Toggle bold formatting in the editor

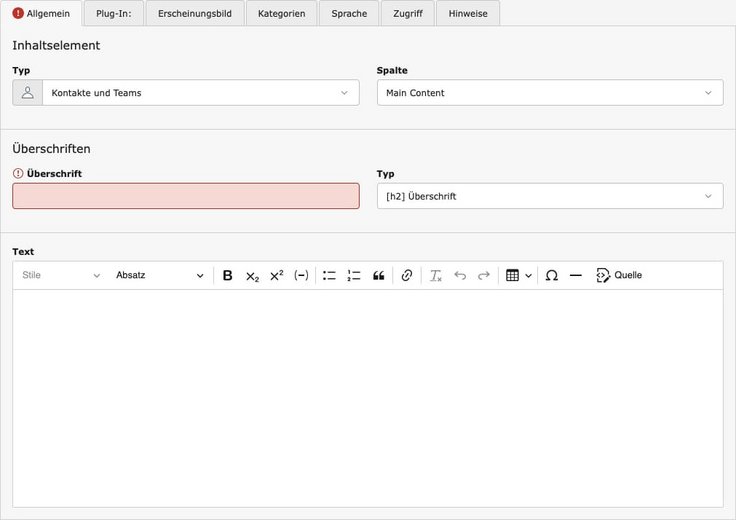[227, 276]
